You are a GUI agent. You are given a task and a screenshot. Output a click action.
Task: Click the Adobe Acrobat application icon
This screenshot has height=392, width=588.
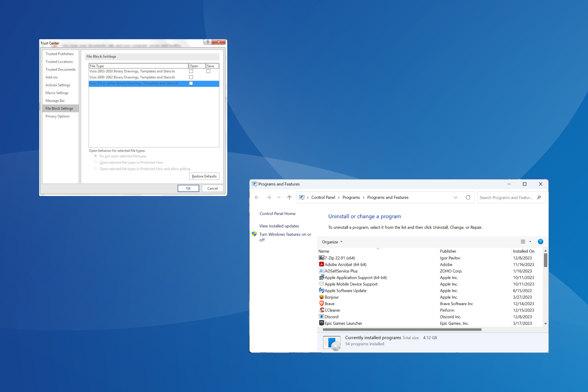[321, 264]
